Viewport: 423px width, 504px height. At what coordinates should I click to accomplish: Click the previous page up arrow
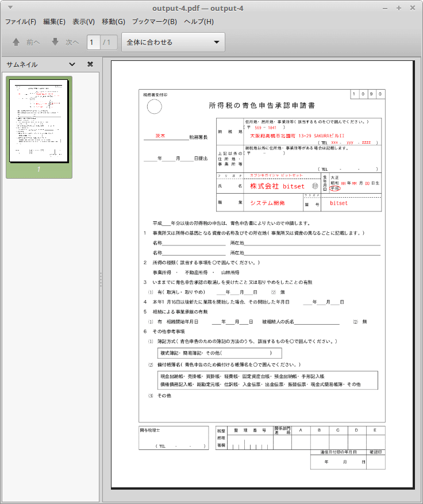click(16, 42)
